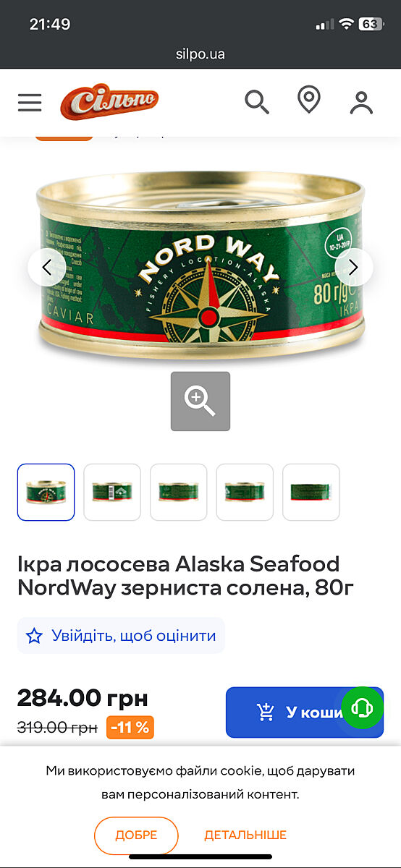Show next product image arrow
The width and height of the screenshot is (401, 868).
pyautogui.click(x=354, y=268)
